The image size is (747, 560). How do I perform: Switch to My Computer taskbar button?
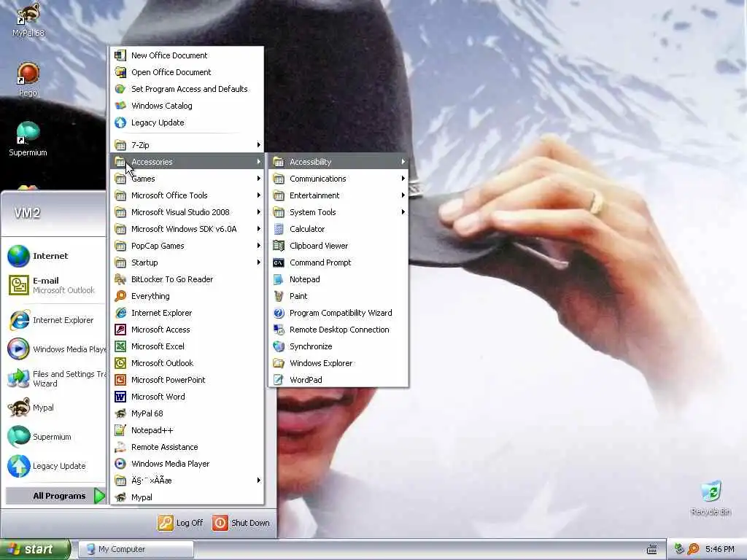point(136,549)
